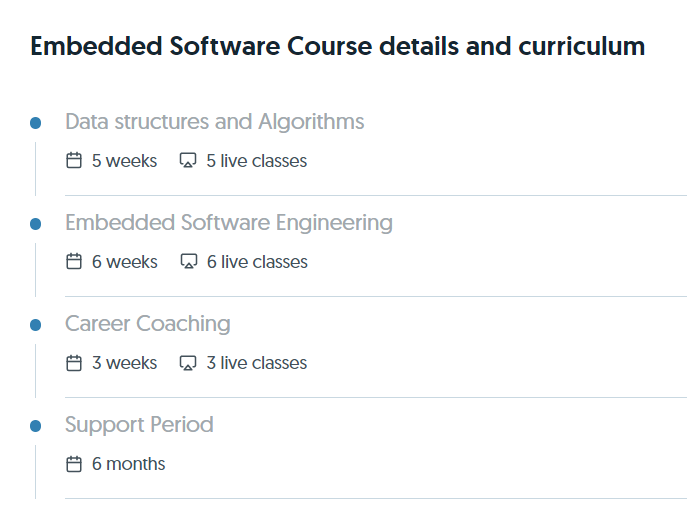Click live class icon beside 3 live classes
687x520 pixels.
pos(188,363)
